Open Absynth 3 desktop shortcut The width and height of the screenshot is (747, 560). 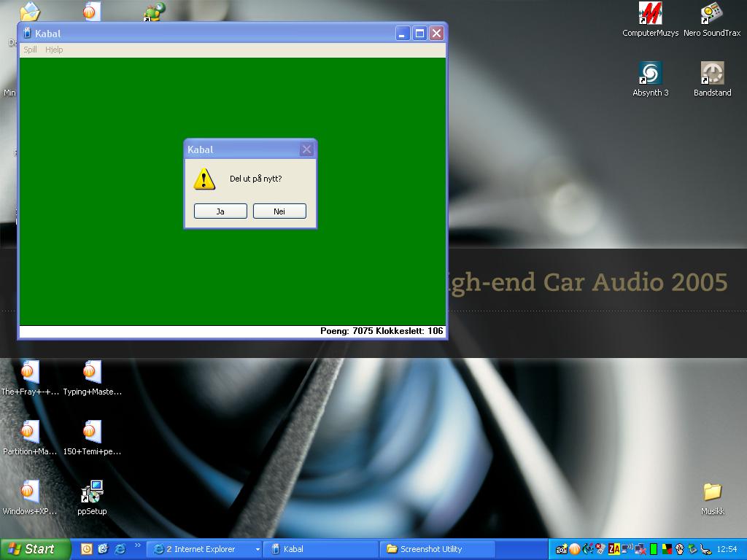[x=650, y=79]
